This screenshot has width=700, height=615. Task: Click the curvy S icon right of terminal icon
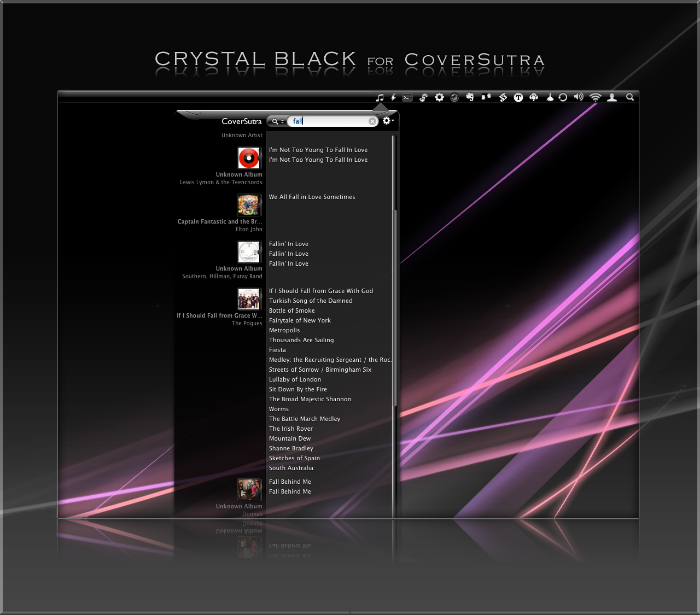coord(423,97)
